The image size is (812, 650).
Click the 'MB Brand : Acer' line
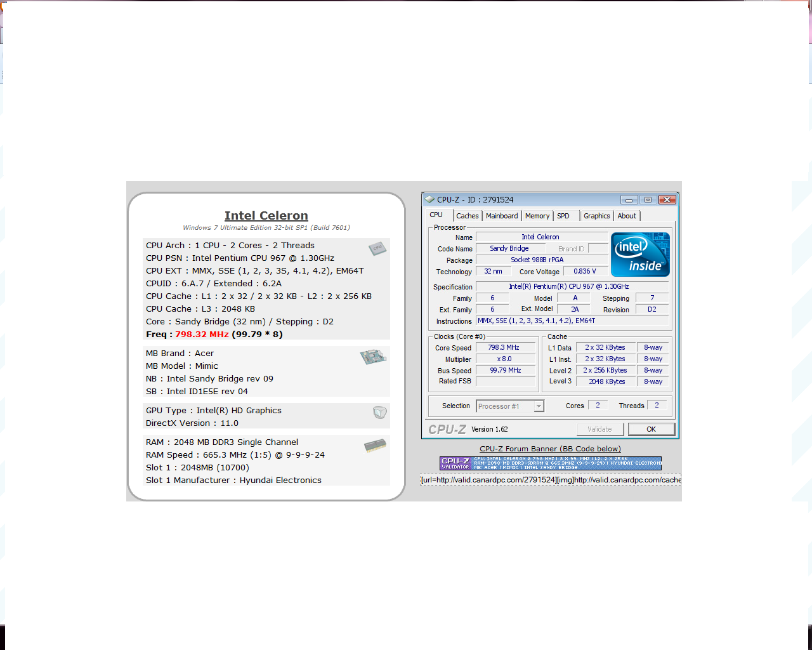point(180,354)
